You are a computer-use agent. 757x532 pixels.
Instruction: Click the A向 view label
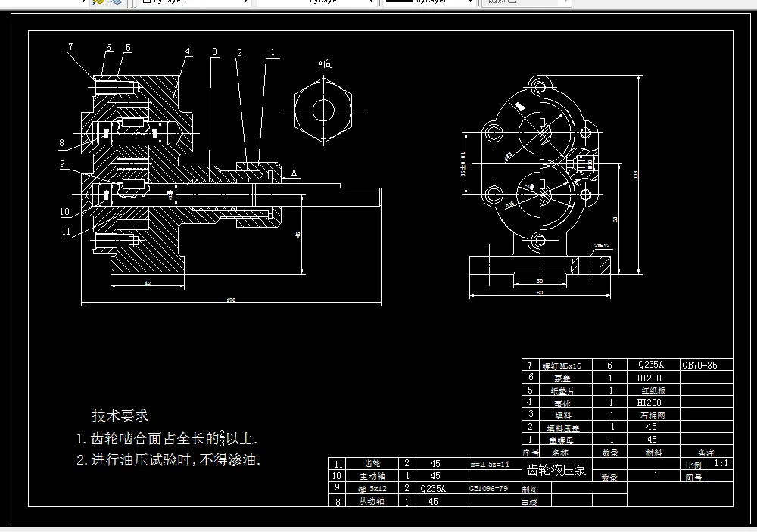point(325,64)
